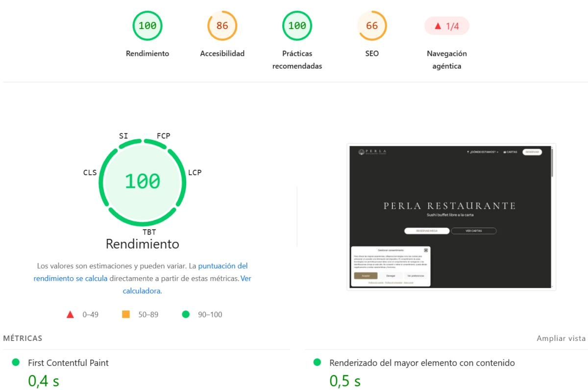
Task: Click the large 'Rendimiento' heading below the gauge
Action: pyautogui.click(x=143, y=244)
